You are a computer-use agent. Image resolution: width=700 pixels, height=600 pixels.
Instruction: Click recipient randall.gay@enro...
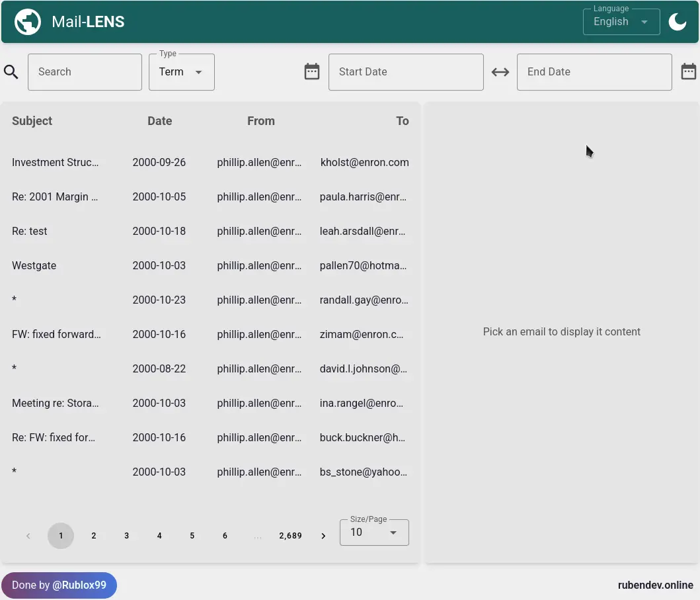364,300
